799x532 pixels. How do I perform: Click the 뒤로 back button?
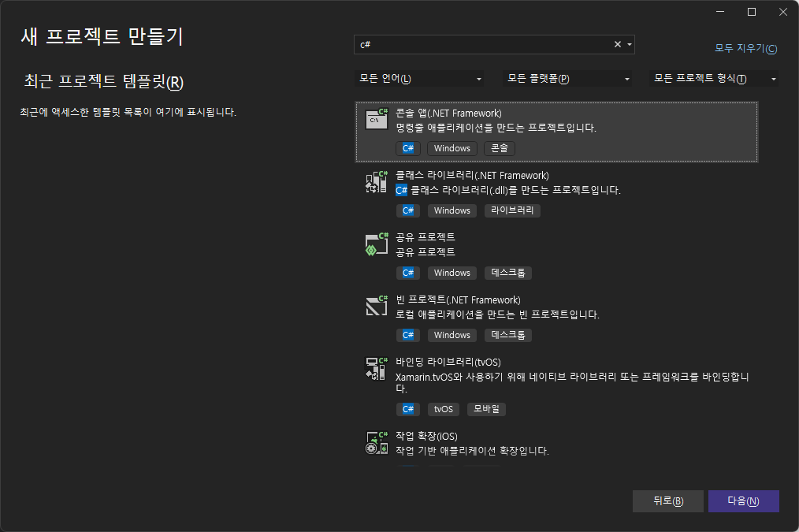[668, 501]
